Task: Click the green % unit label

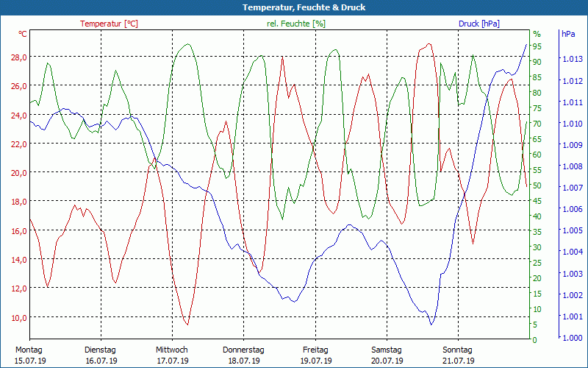Action: click(x=537, y=35)
